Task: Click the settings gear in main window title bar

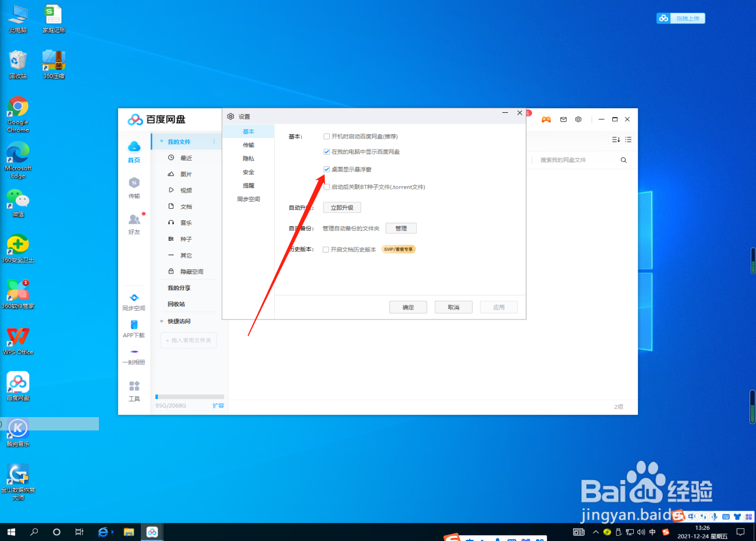Action: click(x=578, y=119)
